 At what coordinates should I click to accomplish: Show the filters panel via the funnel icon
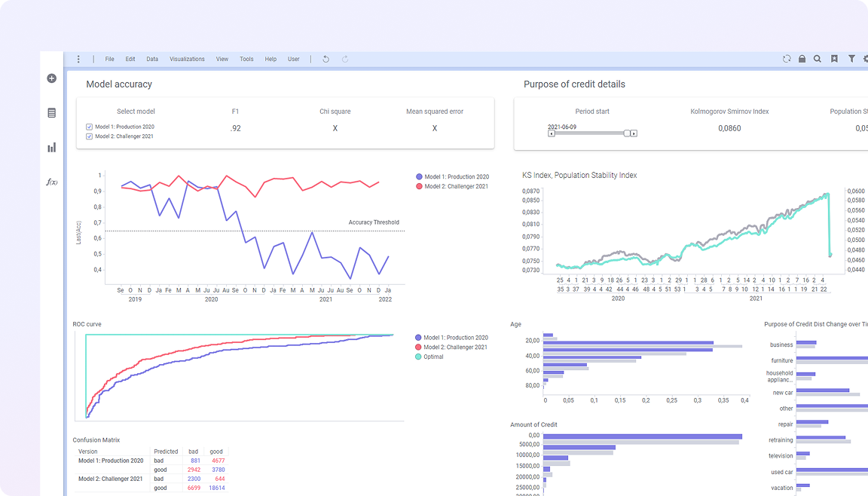851,59
